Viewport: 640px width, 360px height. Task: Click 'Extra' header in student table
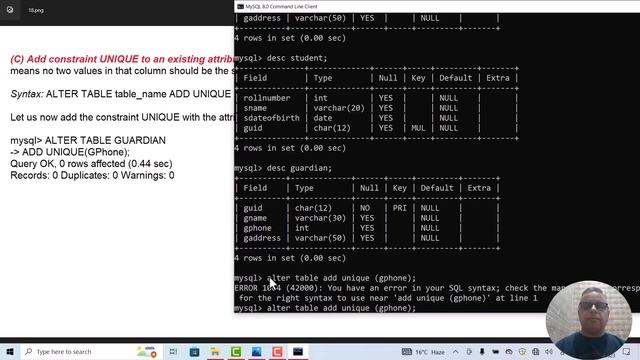(498, 78)
